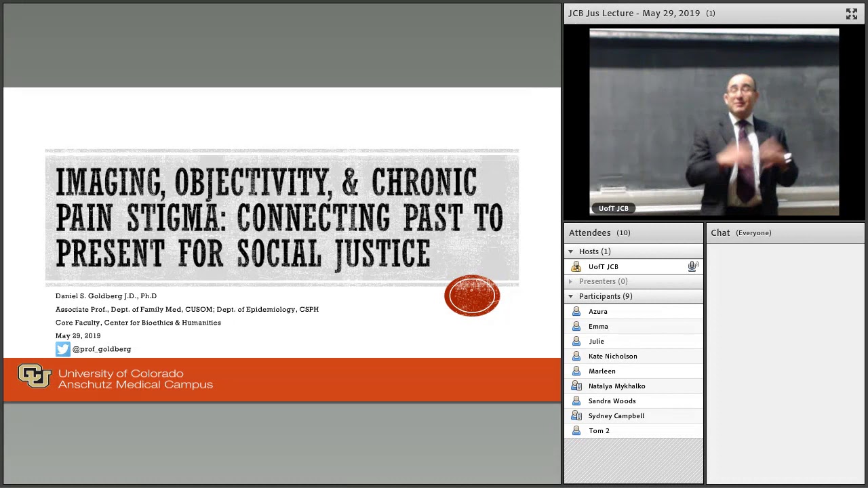Click Natalya Mykhalko's participant icon
The image size is (868, 488).
(x=576, y=386)
